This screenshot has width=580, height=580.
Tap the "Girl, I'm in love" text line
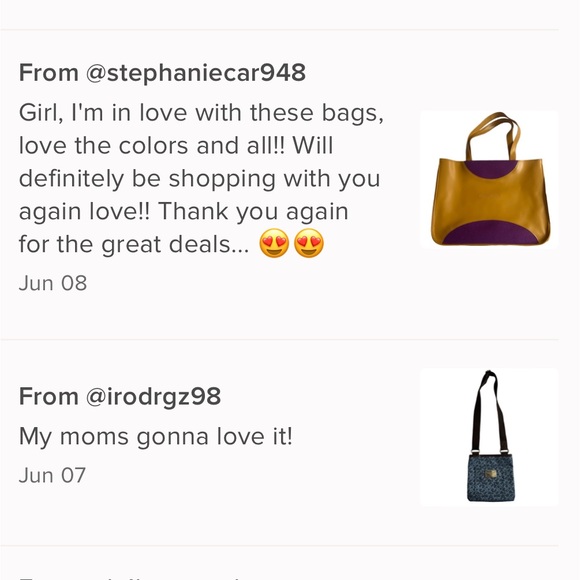pos(201,113)
